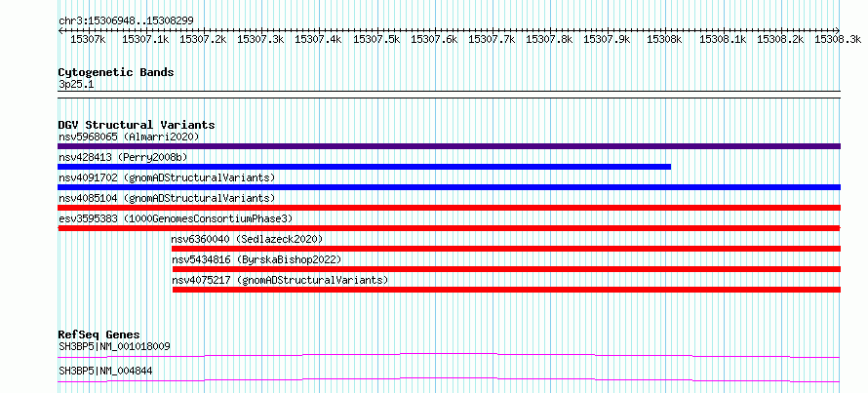Open SH3BP5|NM_004844 transcript label
The width and height of the screenshot is (868, 393).
click(x=105, y=371)
